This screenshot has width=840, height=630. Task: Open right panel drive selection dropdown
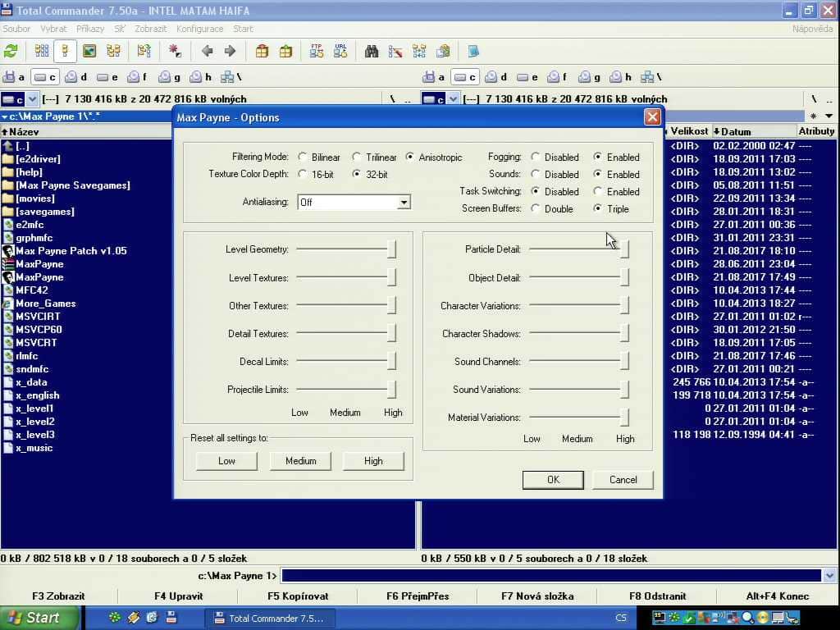[x=453, y=99]
